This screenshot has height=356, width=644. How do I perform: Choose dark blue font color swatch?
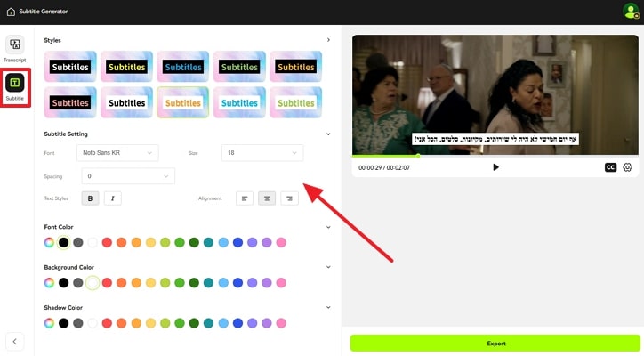coord(237,243)
